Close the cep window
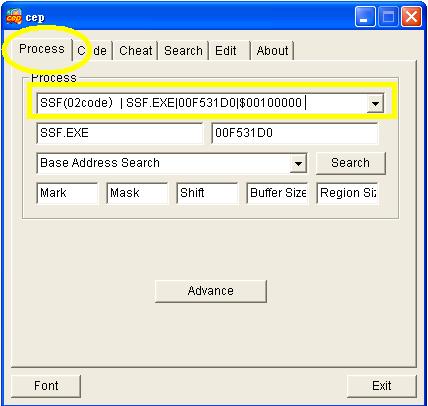Screen dimensions: 428x406 pyautogui.click(x=412, y=17)
